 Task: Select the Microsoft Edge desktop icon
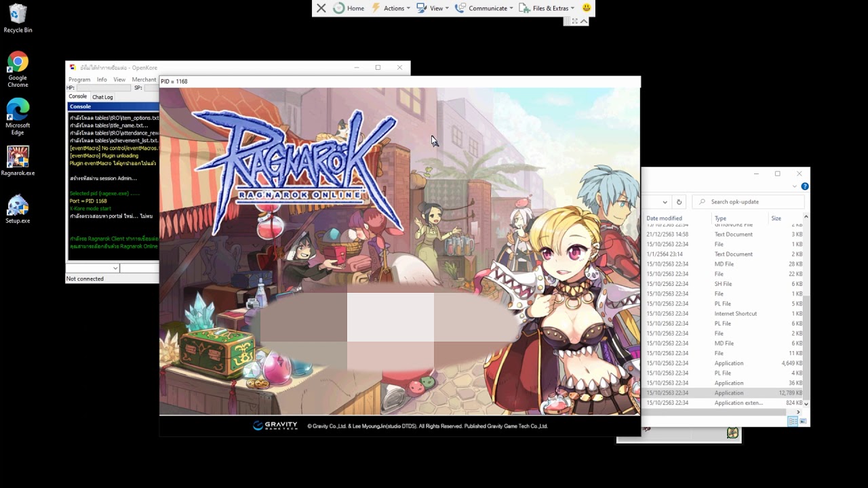pos(18,117)
